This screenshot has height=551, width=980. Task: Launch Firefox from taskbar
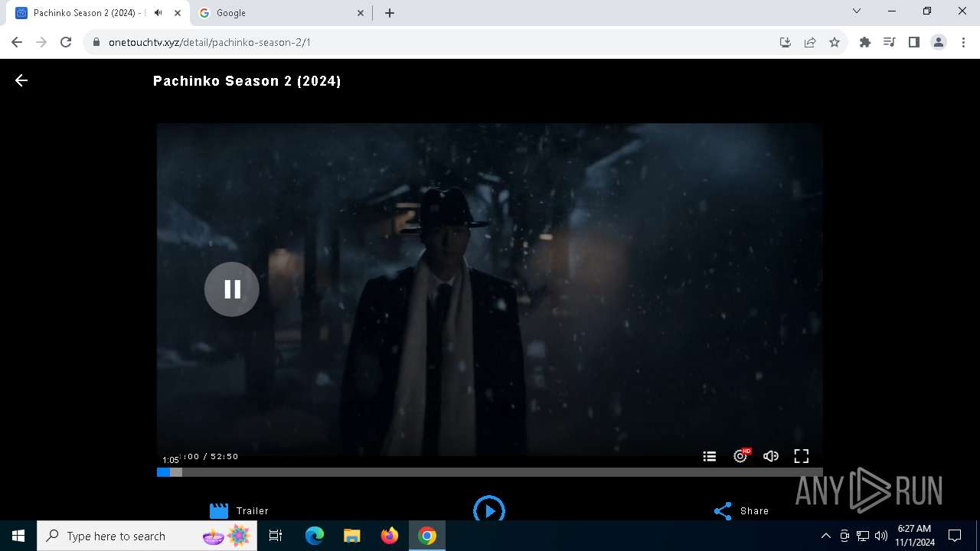pos(390,536)
